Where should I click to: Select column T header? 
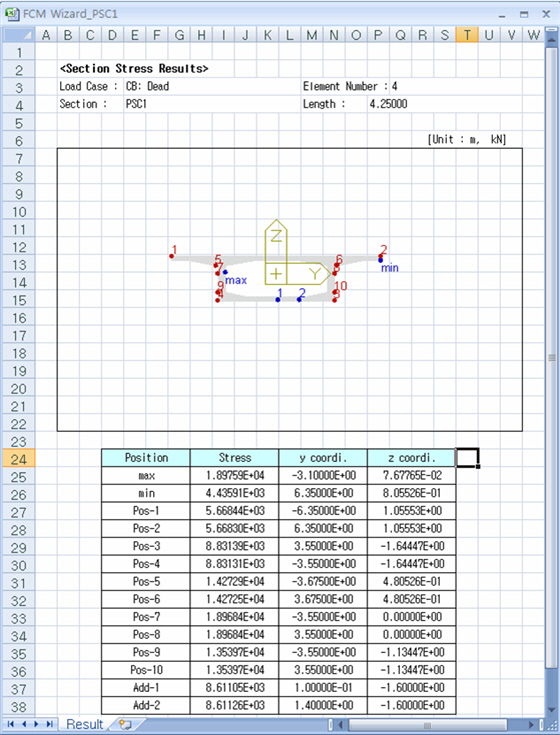click(467, 35)
